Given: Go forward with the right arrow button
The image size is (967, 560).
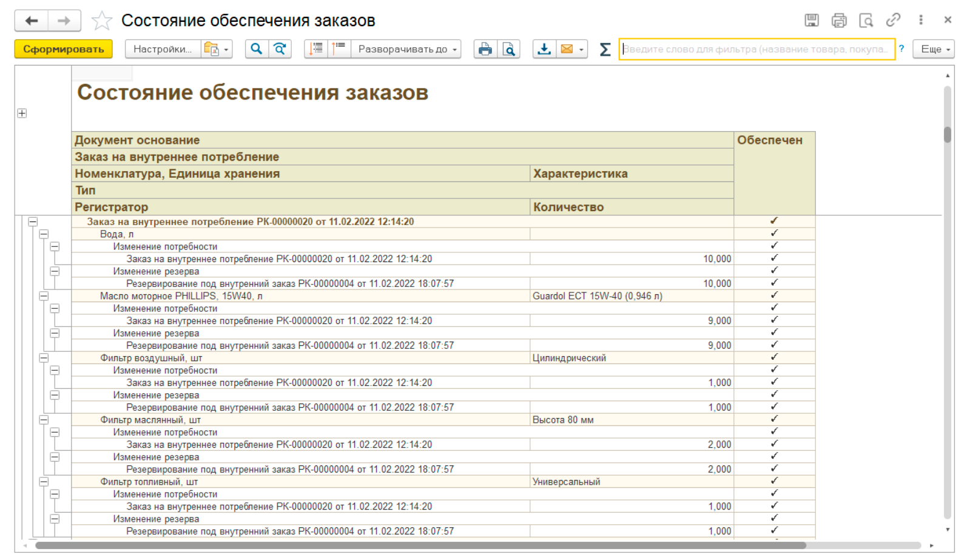Looking at the screenshot, I should tap(64, 21).
